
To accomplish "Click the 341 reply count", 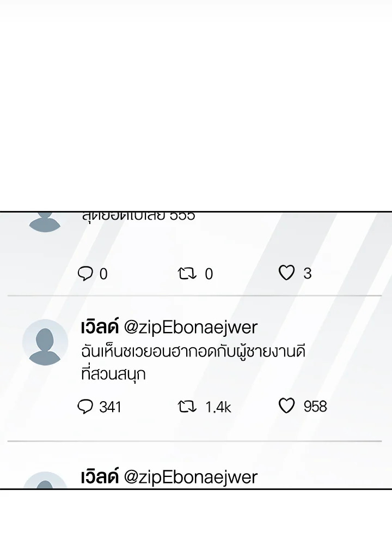I will coord(110,407).
